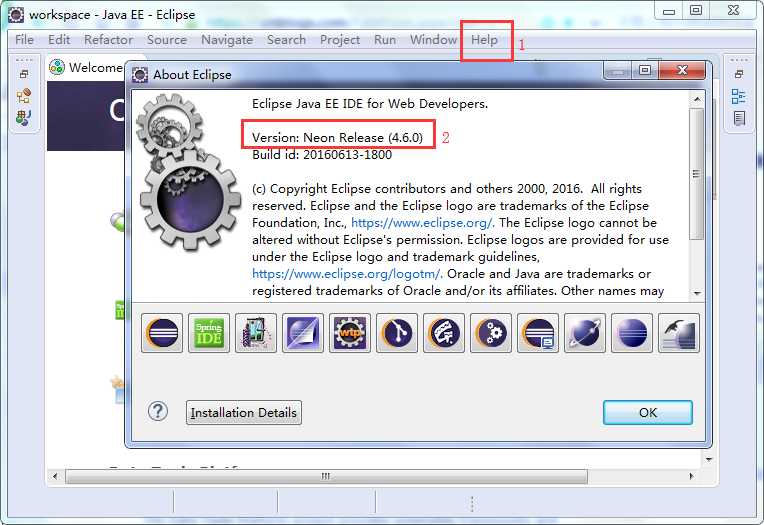Viewport: 764px width, 525px height.
Task: Open the Outline view icon on right sidebar
Action: [x=739, y=97]
